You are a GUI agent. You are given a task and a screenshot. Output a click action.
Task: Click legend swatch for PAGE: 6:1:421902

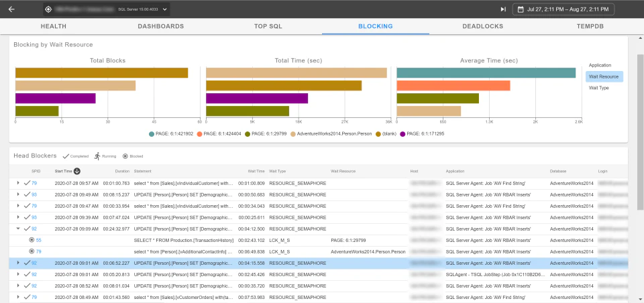point(152,134)
